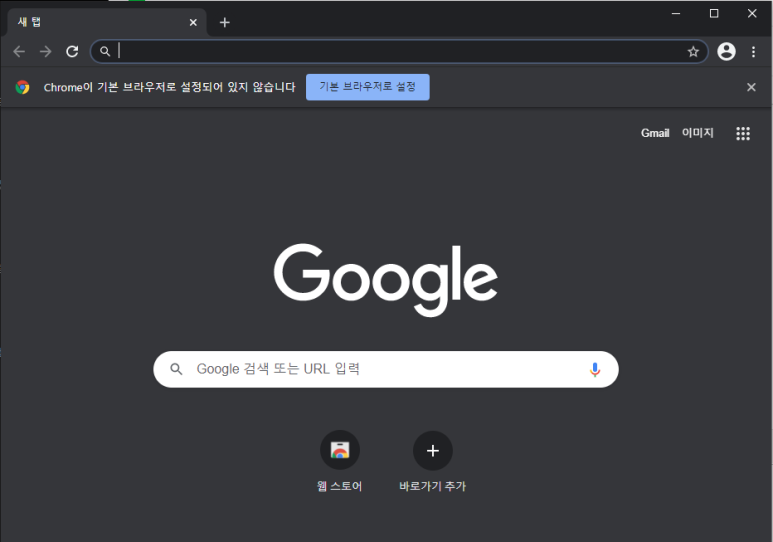Open the 웹 스토어 shortcut icon
The height and width of the screenshot is (542, 773).
pos(340,450)
